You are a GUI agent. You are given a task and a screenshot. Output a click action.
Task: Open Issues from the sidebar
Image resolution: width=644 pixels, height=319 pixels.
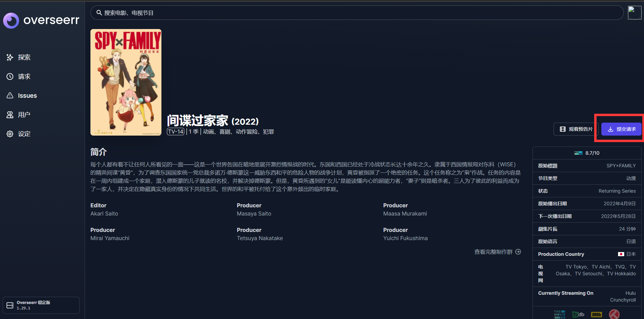tap(27, 96)
